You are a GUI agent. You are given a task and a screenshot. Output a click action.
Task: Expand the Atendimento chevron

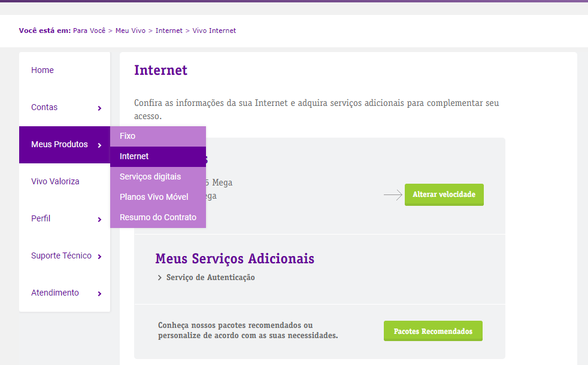point(100,294)
